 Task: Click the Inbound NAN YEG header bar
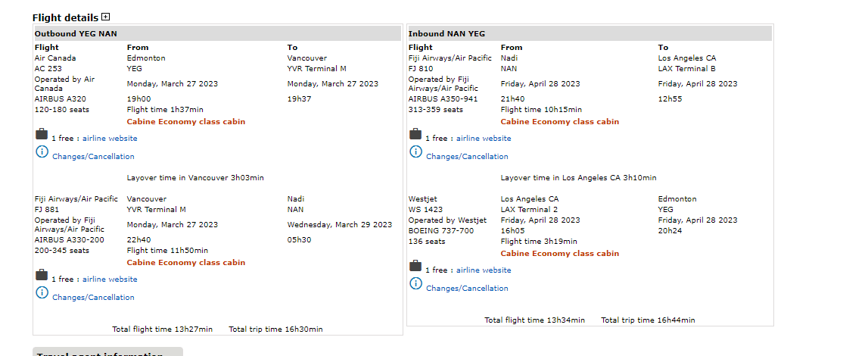coord(589,33)
